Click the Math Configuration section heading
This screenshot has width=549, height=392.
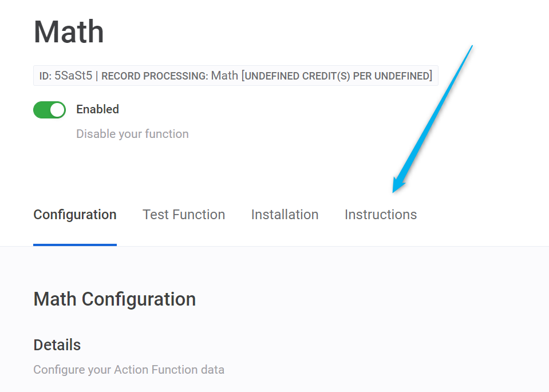(x=114, y=299)
